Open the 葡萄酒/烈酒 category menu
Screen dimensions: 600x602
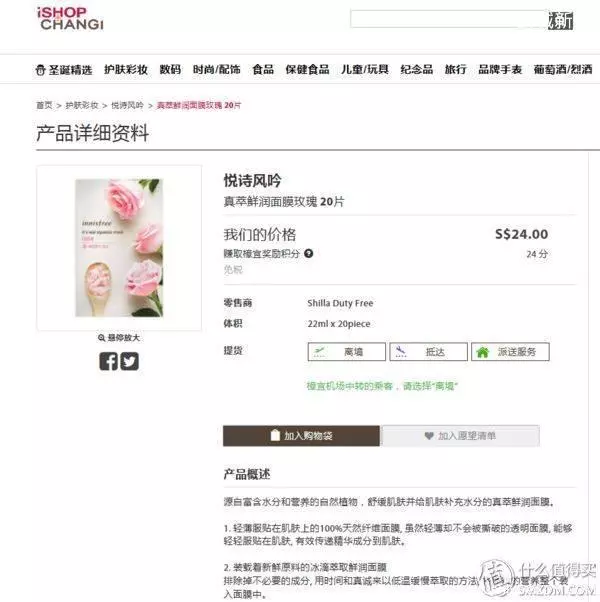click(563, 69)
